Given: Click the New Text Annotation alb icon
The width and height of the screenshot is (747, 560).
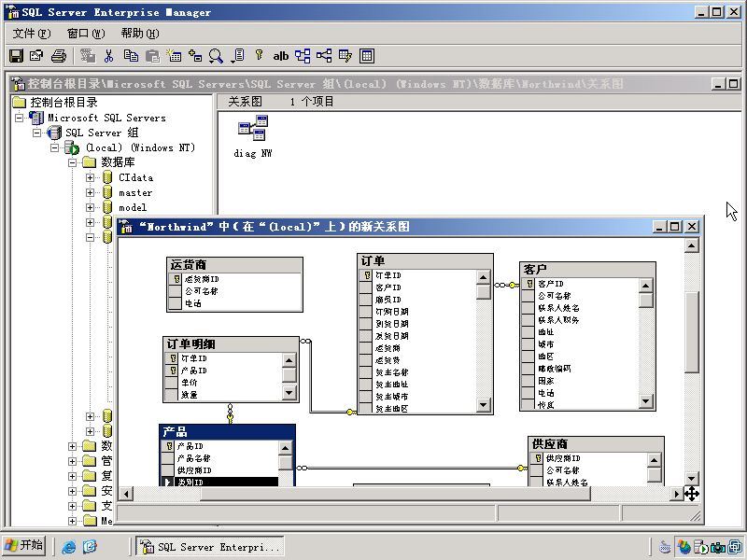Looking at the screenshot, I should click(281, 56).
